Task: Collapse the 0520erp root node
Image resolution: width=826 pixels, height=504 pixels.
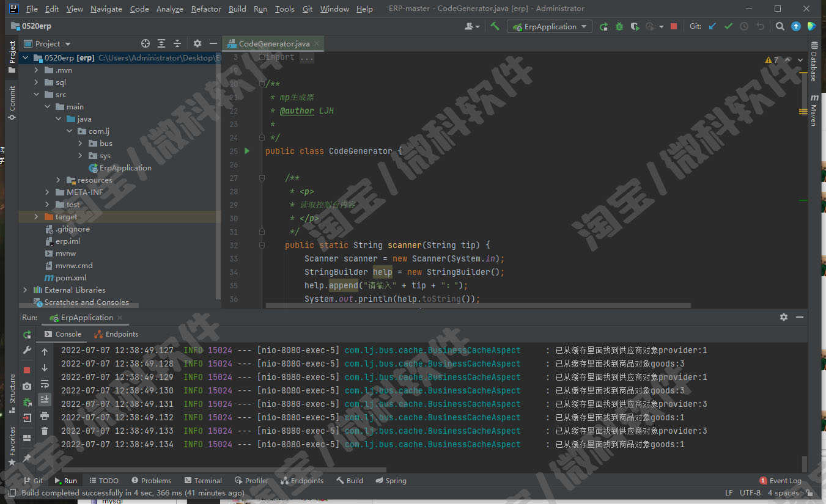Action: click(x=26, y=58)
